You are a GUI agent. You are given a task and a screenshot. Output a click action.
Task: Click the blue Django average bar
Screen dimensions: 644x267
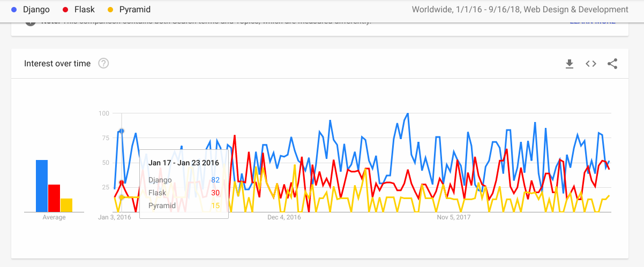[42, 186]
